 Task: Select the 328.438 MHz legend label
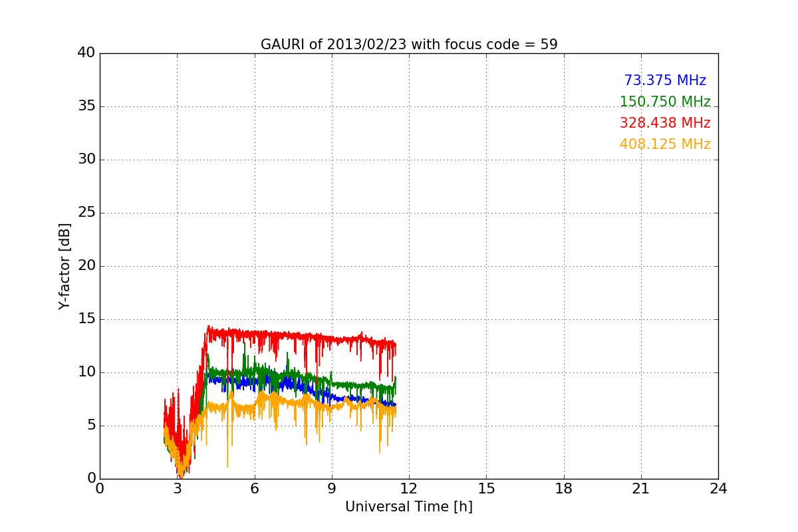tap(665, 123)
